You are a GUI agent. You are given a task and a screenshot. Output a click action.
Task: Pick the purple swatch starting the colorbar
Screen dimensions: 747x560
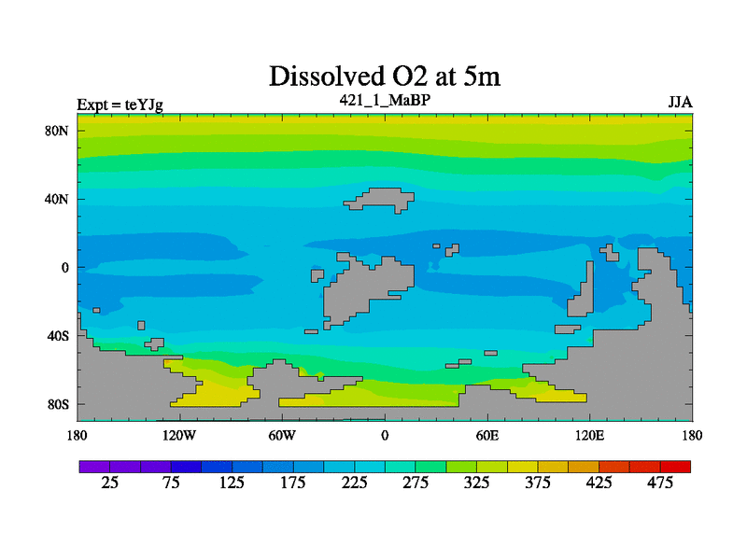(94, 466)
